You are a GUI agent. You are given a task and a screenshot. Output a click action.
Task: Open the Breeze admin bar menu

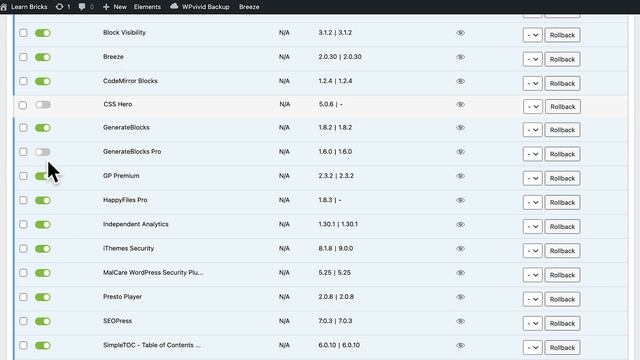pos(249,7)
